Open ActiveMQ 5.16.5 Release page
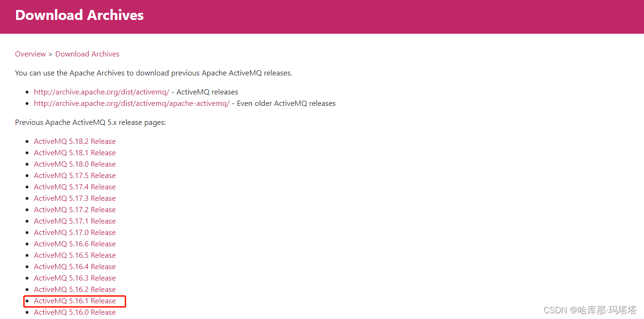644x319 pixels. (75, 255)
